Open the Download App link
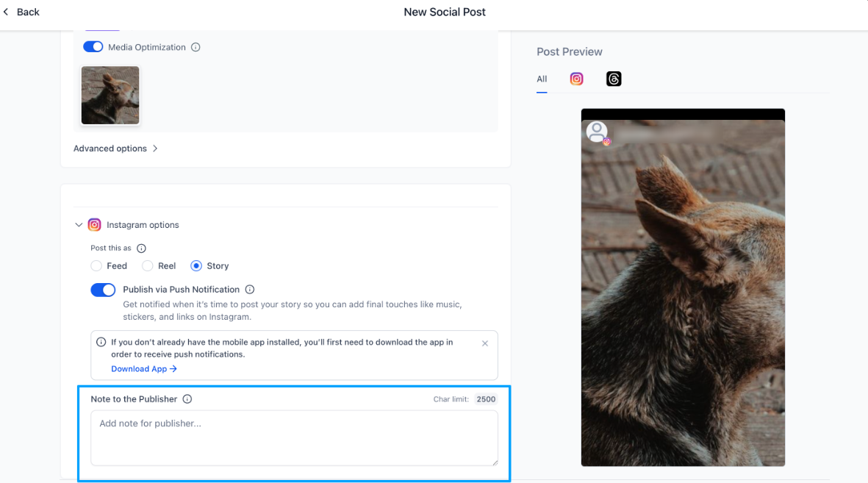The image size is (868, 483). (x=144, y=369)
